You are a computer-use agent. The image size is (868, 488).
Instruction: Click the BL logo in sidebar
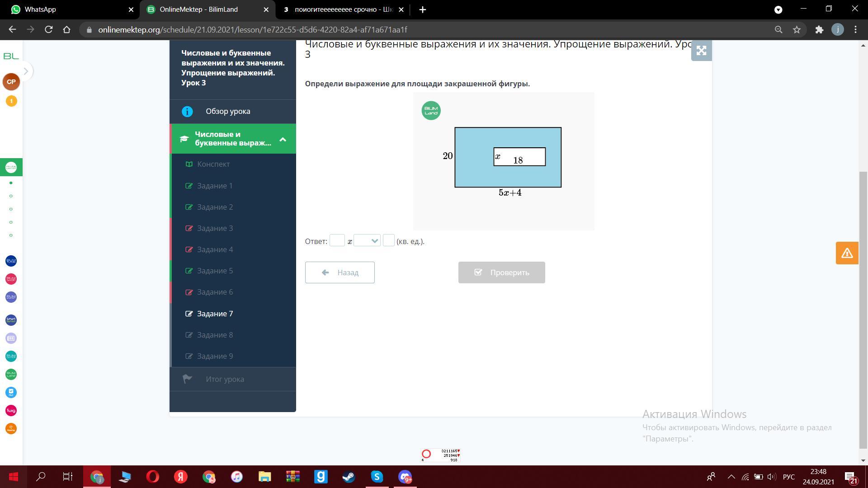[x=11, y=56]
